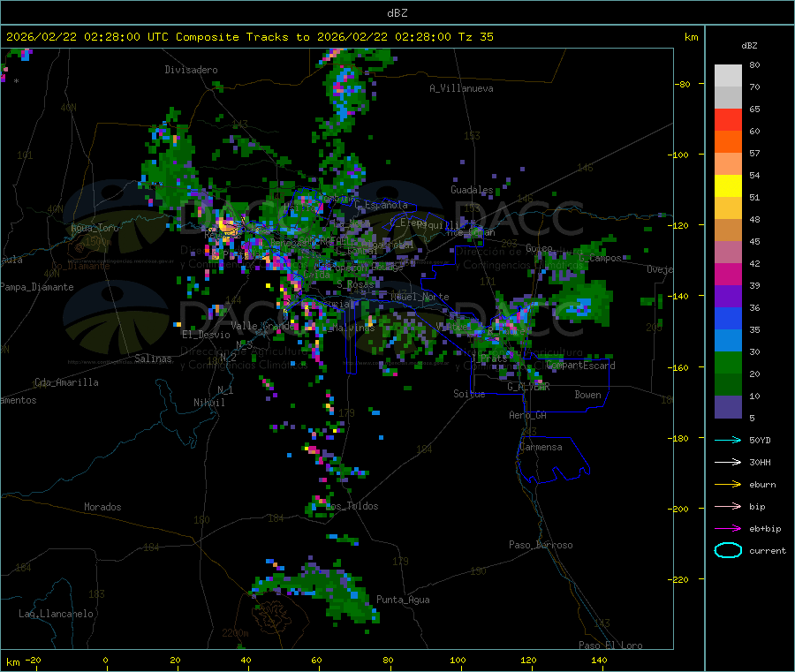795x672 pixels.
Task: Click the '-200' tick on the right axis
Action: coord(678,509)
